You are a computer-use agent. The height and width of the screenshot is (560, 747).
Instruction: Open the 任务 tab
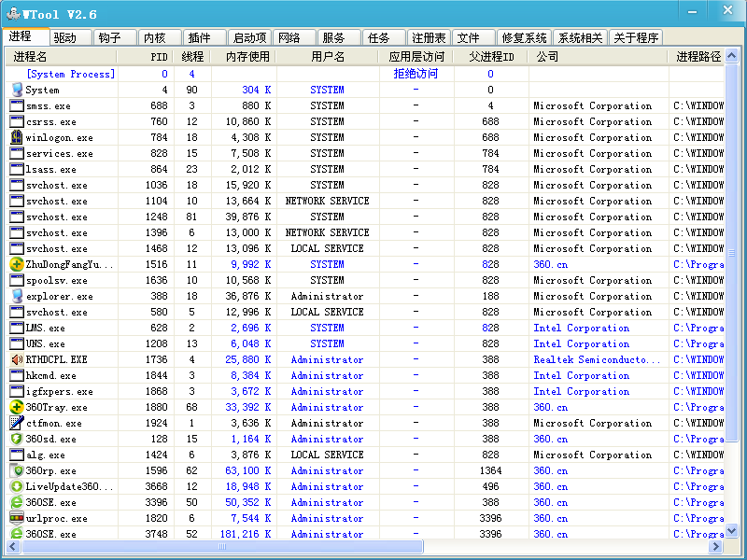(x=384, y=37)
